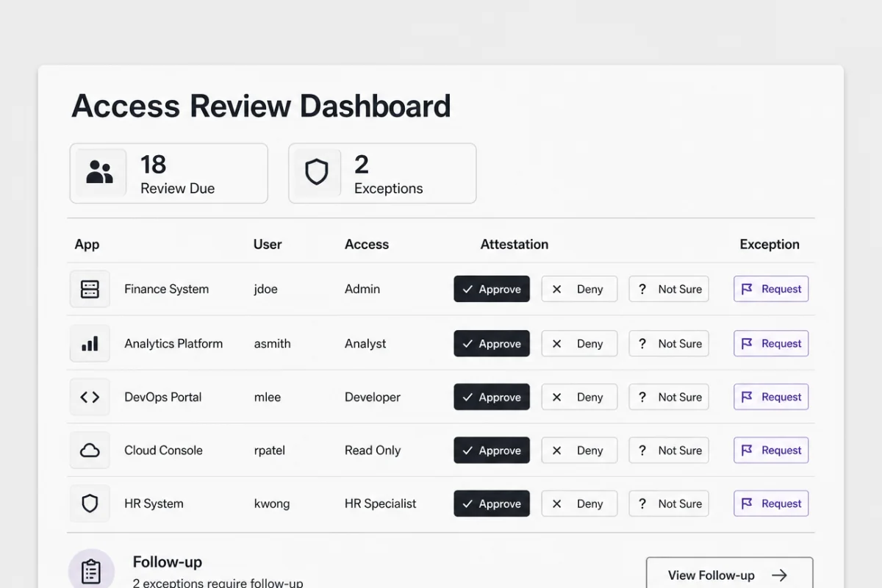
Task: Click the Analyst access value
Action: 365,343
